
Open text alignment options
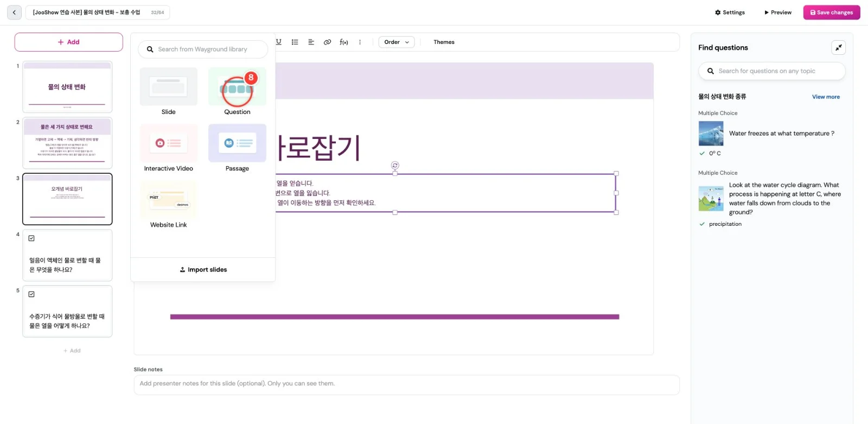tap(311, 42)
